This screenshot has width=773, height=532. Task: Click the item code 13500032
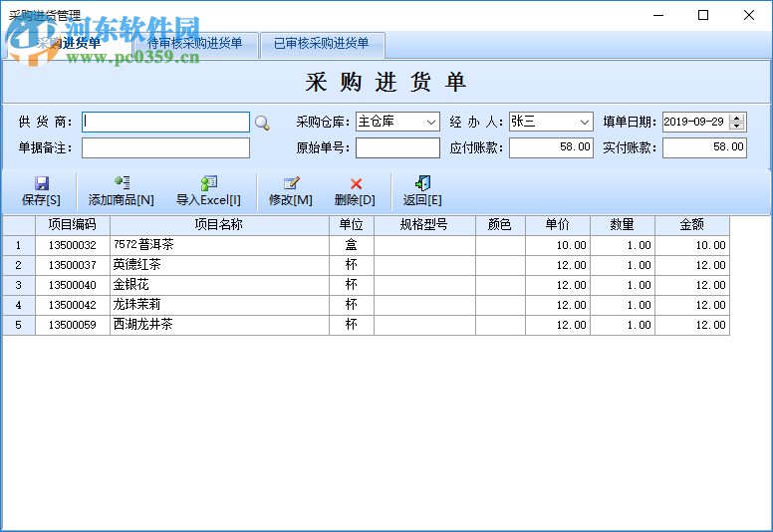[x=73, y=245]
